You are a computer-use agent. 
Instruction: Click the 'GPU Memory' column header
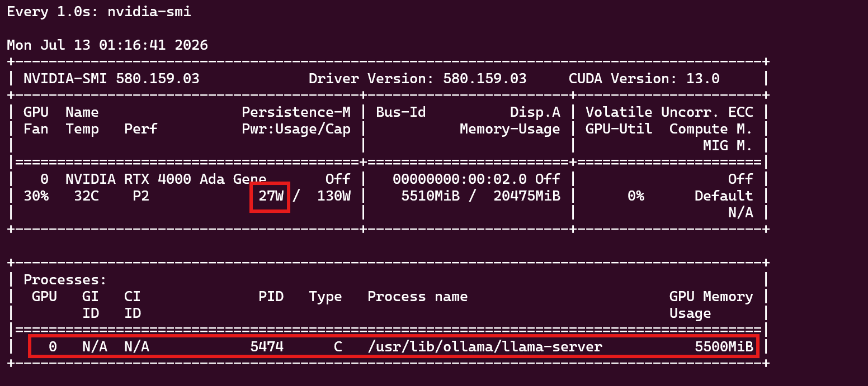tap(711, 297)
